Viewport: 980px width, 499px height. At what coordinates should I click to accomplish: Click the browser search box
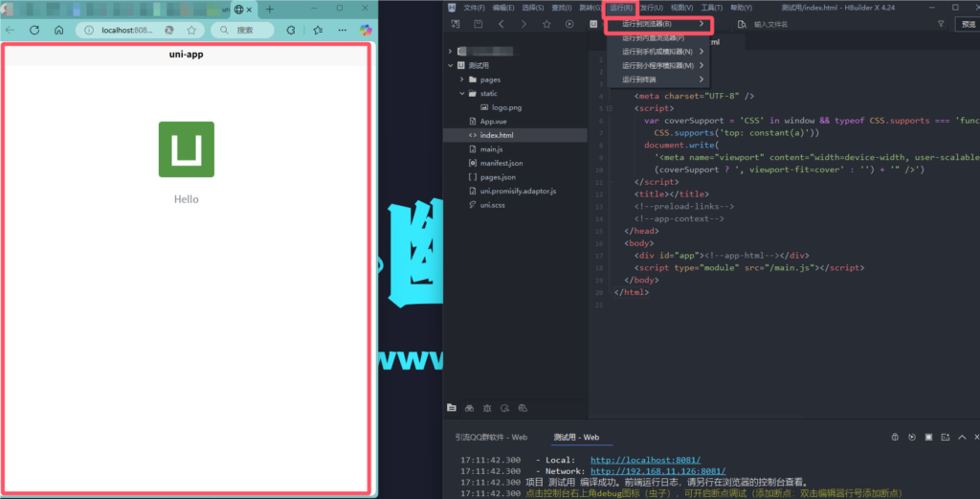point(242,30)
